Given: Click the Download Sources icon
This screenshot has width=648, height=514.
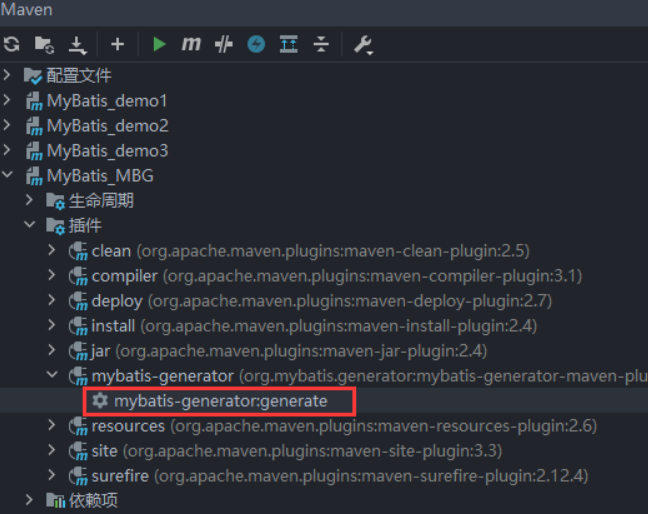Looking at the screenshot, I should (x=77, y=44).
